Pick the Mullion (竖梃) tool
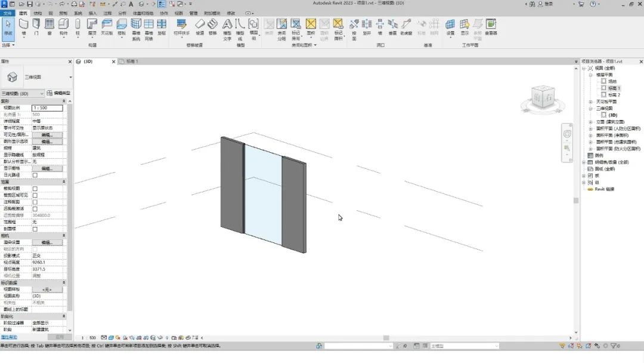The image size is (644, 363). pyautogui.click(x=162, y=27)
